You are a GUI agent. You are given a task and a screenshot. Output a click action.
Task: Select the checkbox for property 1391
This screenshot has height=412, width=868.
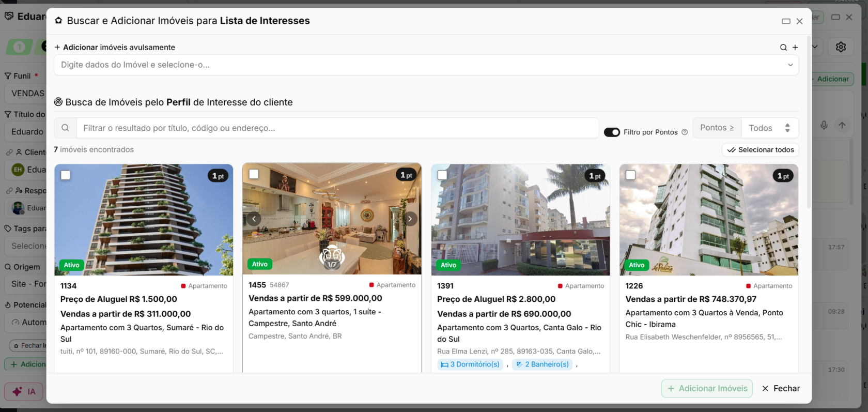tap(442, 175)
